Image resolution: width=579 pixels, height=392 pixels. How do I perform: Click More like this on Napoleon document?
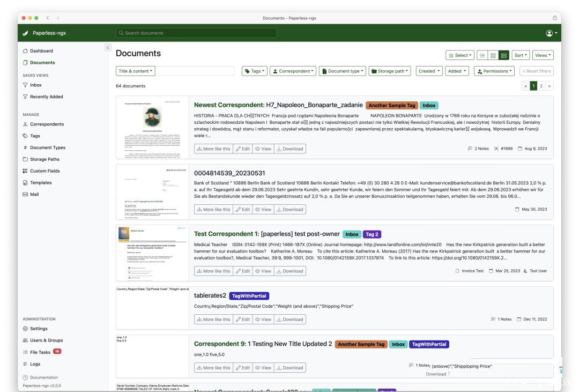tap(213, 149)
